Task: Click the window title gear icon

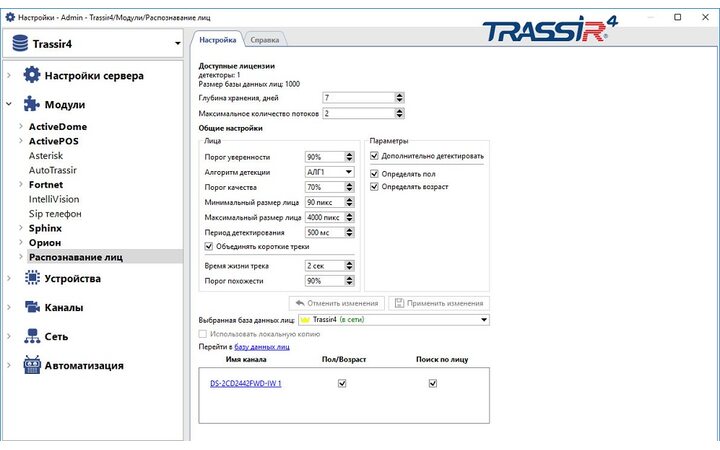Action: click(10, 17)
